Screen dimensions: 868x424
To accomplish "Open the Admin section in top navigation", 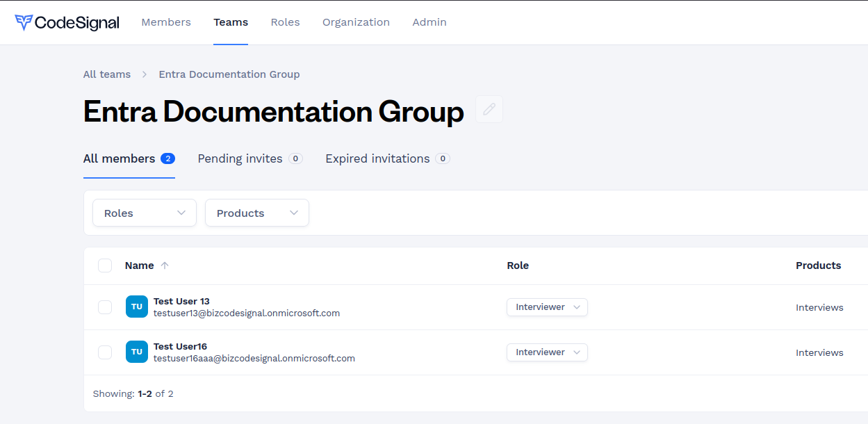I will point(429,22).
